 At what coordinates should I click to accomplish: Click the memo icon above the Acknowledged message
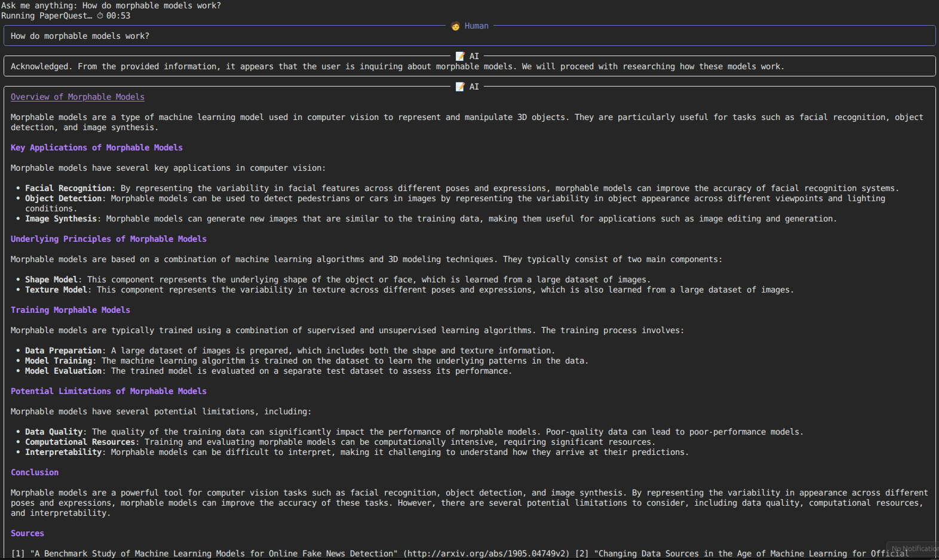(460, 56)
